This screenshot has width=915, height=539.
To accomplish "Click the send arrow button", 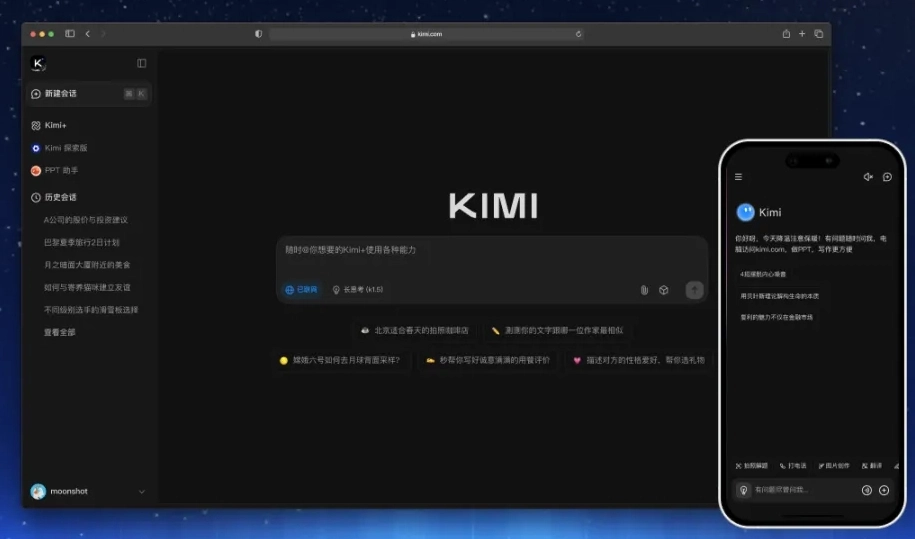I will tap(694, 290).
